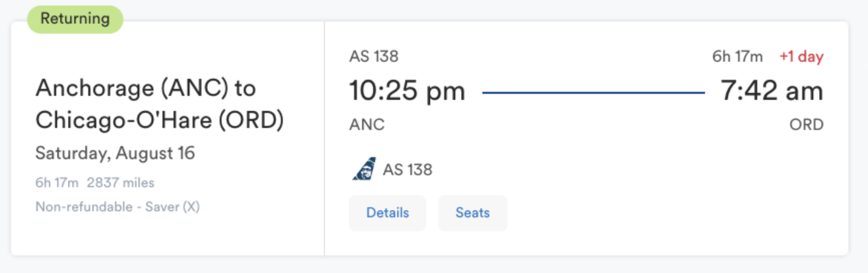This screenshot has width=868, height=273.
Task: Click the Anchorage to Chicago-O'Hare route heading
Action: click(x=159, y=104)
